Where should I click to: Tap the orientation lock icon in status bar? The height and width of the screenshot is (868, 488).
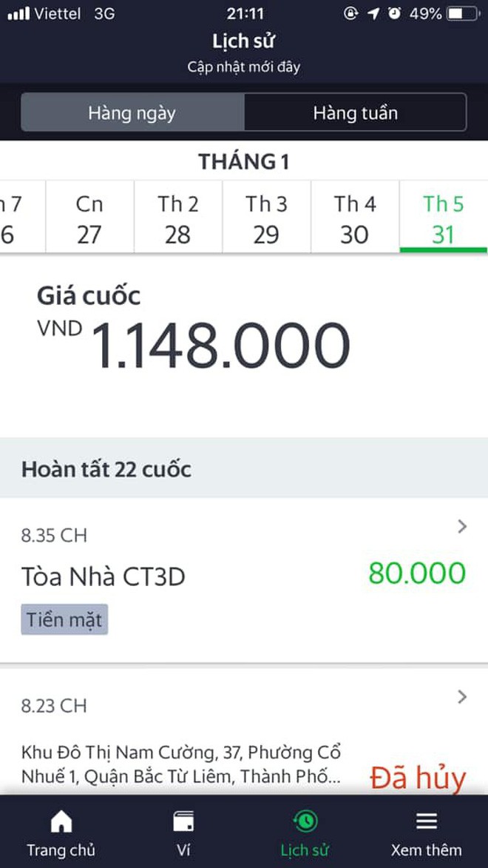pyautogui.click(x=351, y=13)
